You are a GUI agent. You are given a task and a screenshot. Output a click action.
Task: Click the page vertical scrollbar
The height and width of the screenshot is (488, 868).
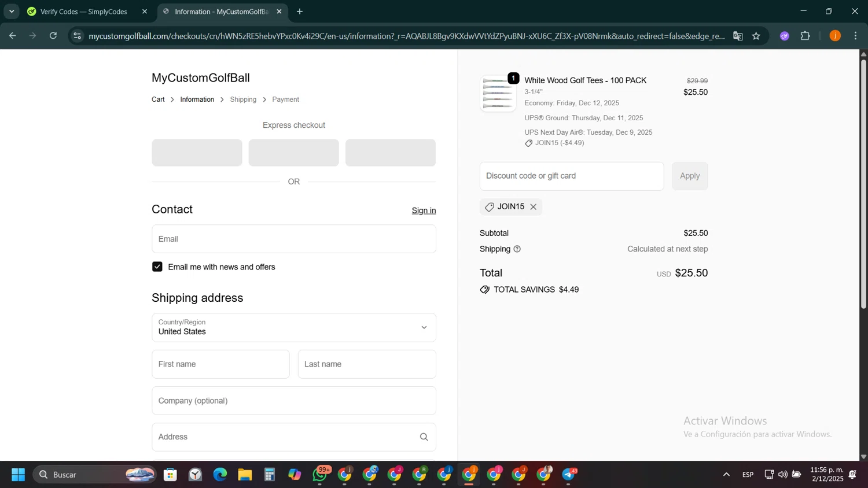click(x=863, y=185)
